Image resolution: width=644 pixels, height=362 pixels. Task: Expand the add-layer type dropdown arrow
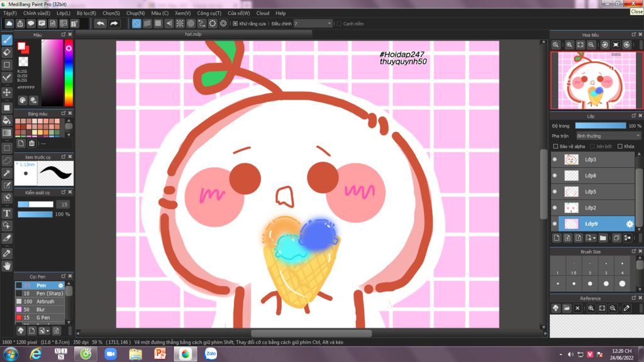(x=594, y=238)
